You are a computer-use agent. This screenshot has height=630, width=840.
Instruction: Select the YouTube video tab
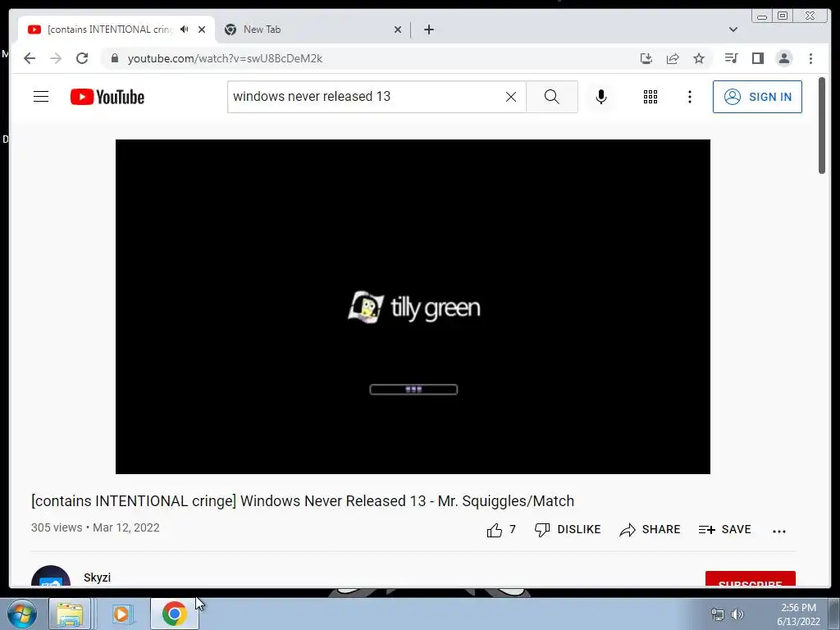click(116, 30)
